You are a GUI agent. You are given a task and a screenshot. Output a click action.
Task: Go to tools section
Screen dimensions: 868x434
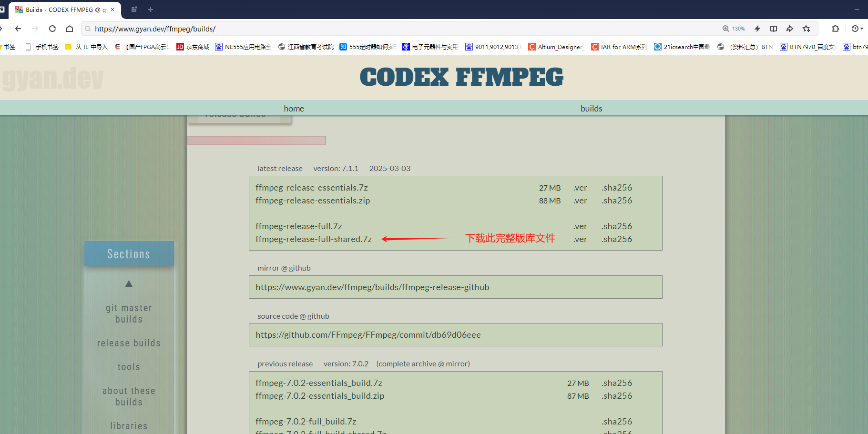click(129, 367)
